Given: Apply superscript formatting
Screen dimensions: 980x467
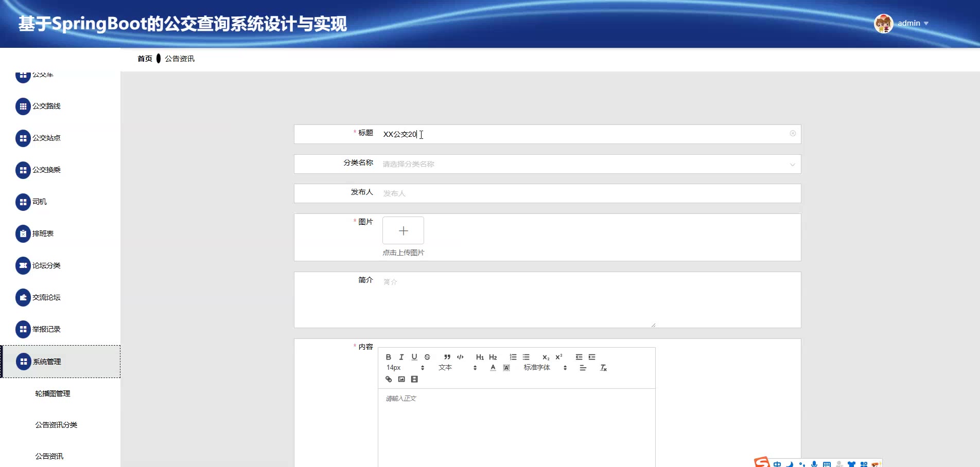Looking at the screenshot, I should click(559, 357).
